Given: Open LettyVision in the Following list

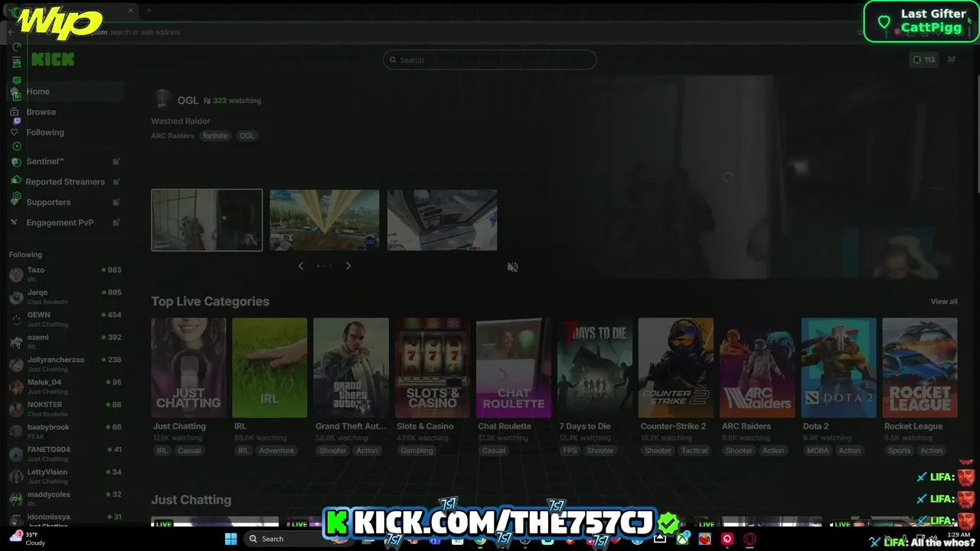Looking at the screenshot, I should [65, 476].
